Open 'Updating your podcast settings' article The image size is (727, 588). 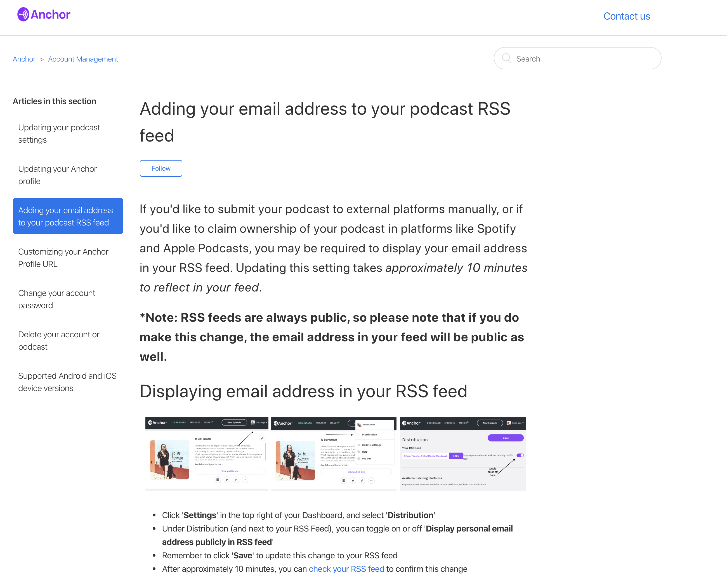tap(68, 133)
